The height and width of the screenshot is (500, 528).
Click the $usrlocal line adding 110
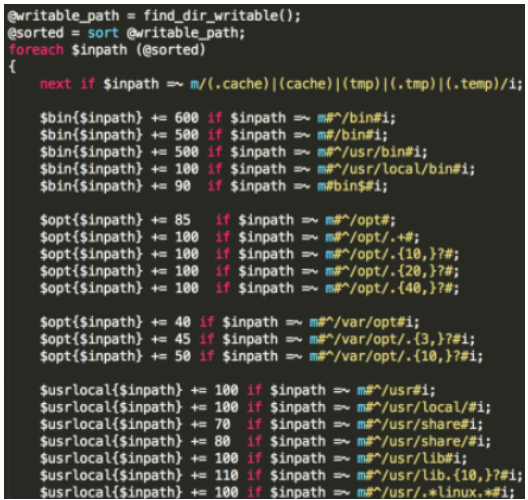(281, 475)
